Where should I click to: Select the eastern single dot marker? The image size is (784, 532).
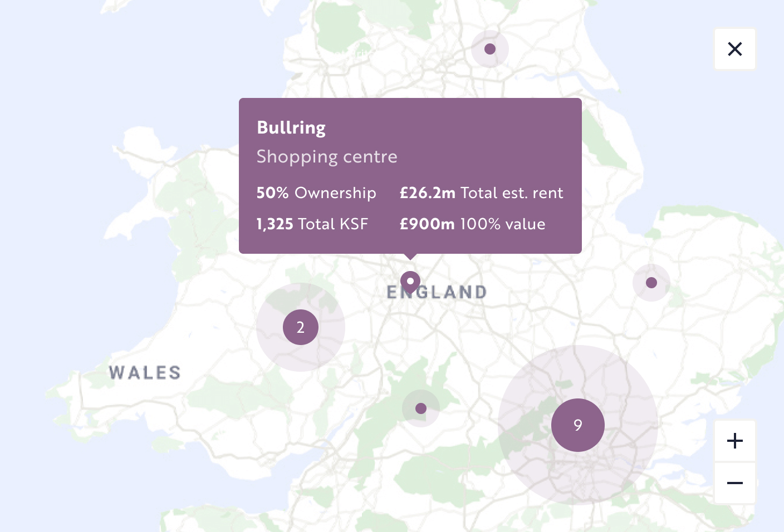point(651,283)
